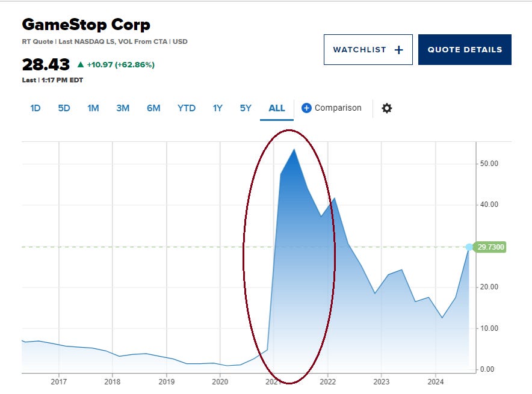The width and height of the screenshot is (532, 394).
Task: Switch chart to 5Y range
Action: coord(246,108)
